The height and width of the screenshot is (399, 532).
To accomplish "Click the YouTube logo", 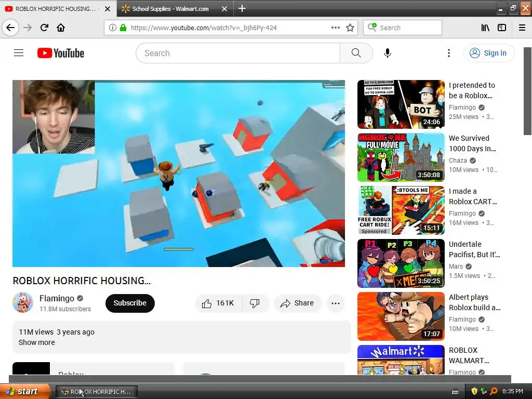I will (61, 53).
